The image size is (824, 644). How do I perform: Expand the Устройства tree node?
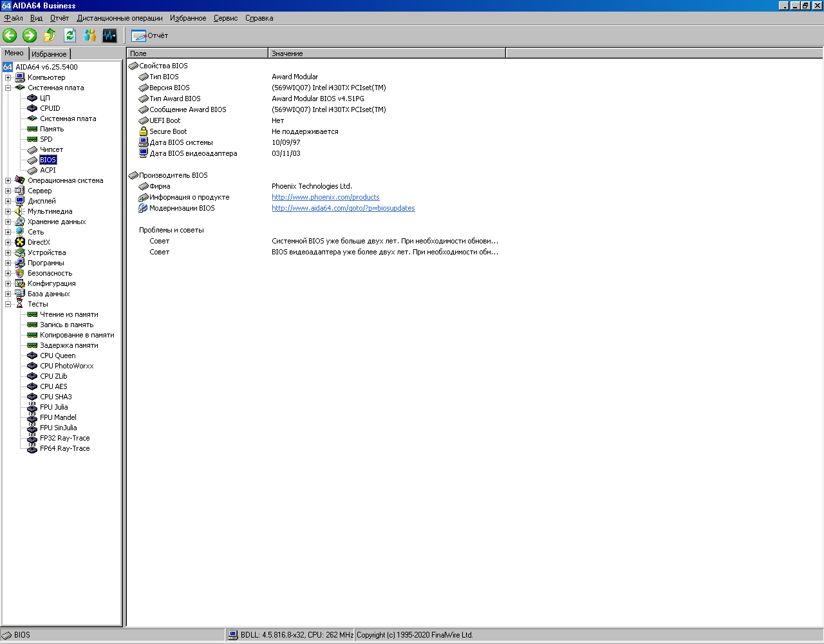8,252
